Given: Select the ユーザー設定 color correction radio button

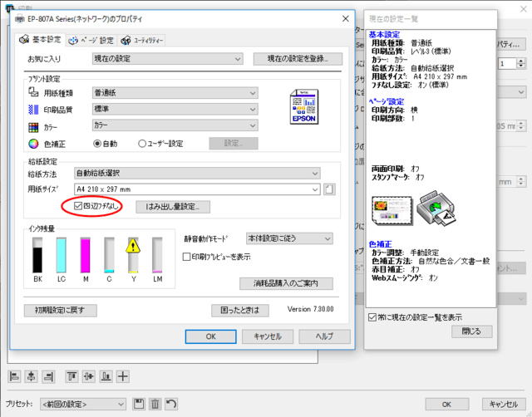Looking at the screenshot, I should pyautogui.click(x=143, y=143).
